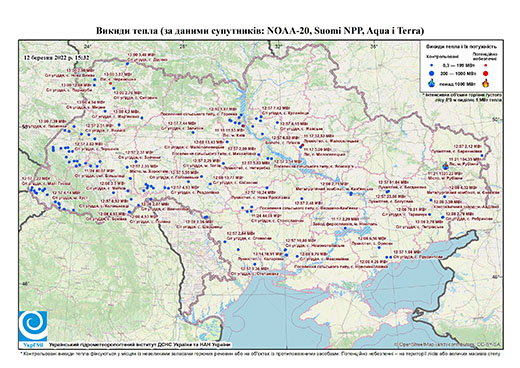Image resolution: width=520 pixels, height=368 pixels.
Task: Click the small red dot legend icon
Action: 486,66
